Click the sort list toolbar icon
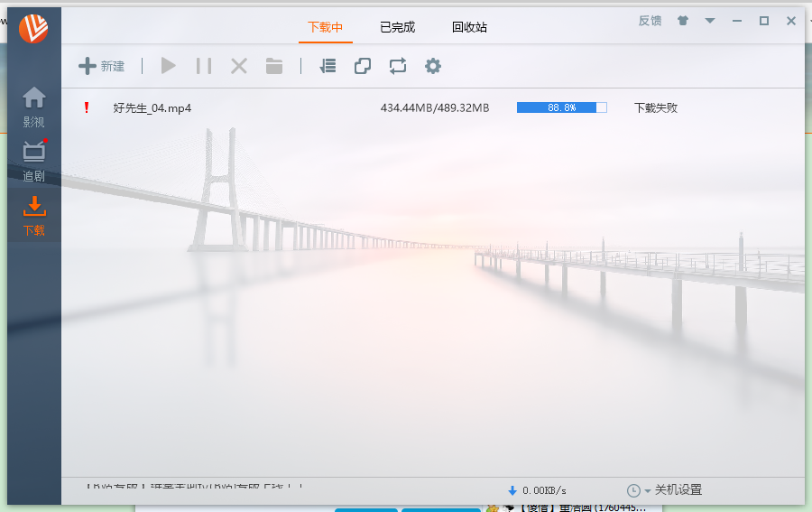812x512 pixels. [x=328, y=66]
